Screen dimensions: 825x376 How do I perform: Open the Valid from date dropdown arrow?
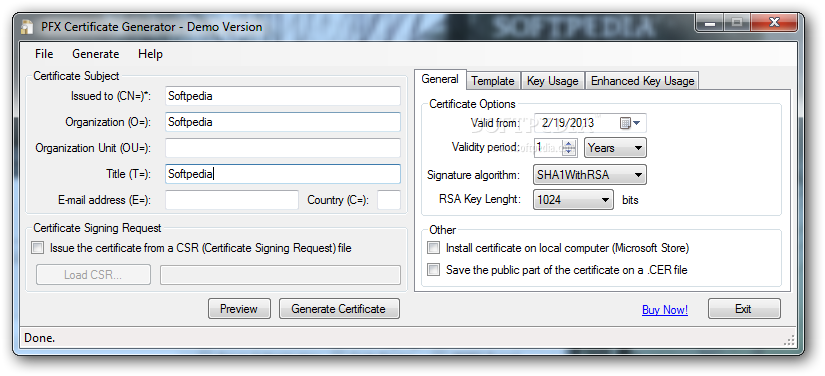coord(637,123)
